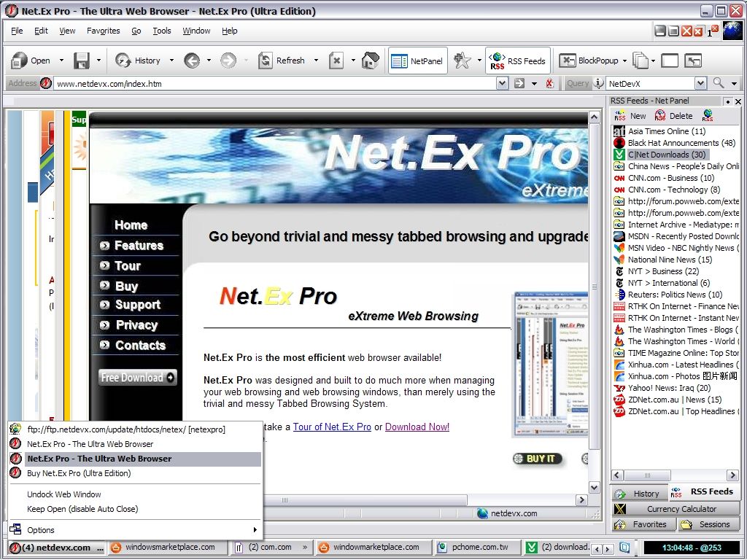The height and width of the screenshot is (560, 747).
Task: Click the Currency Calculator panel icon
Action: click(619, 509)
